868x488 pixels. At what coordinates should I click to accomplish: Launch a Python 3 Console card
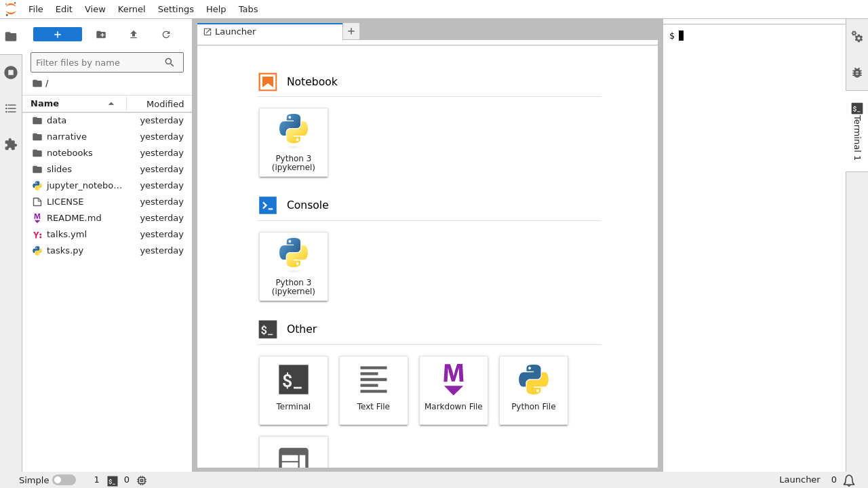point(294,266)
